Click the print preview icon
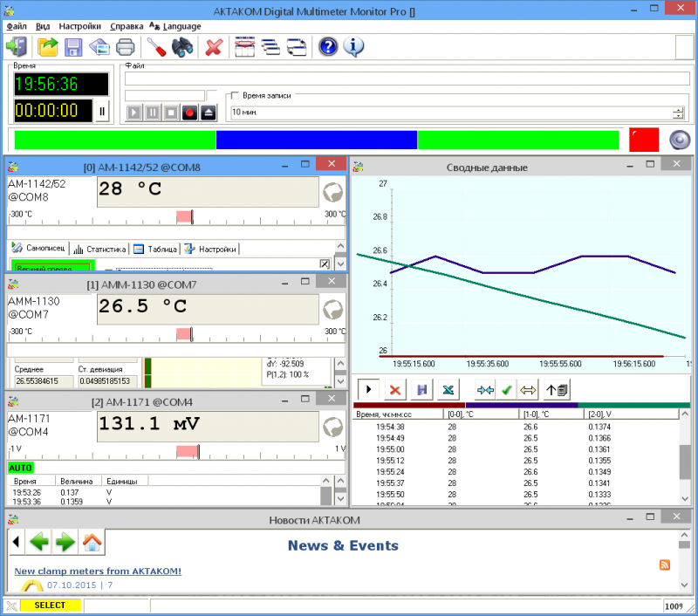Screen dimensions: 698x616 99,47
